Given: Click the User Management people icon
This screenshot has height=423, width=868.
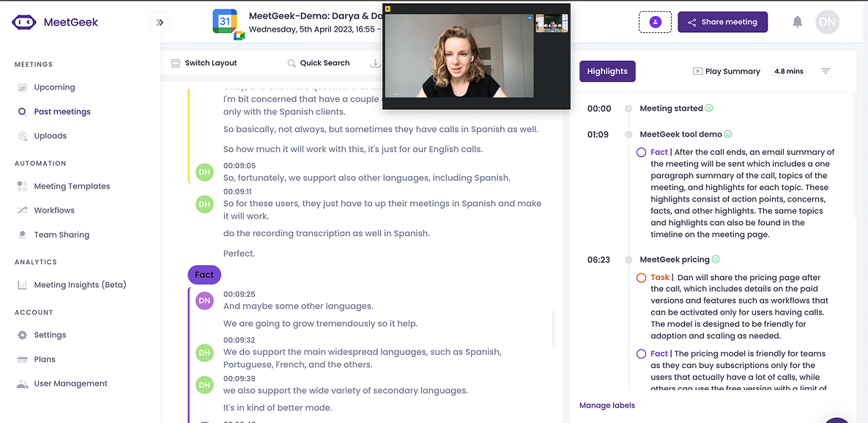Looking at the screenshot, I should click(x=22, y=383).
